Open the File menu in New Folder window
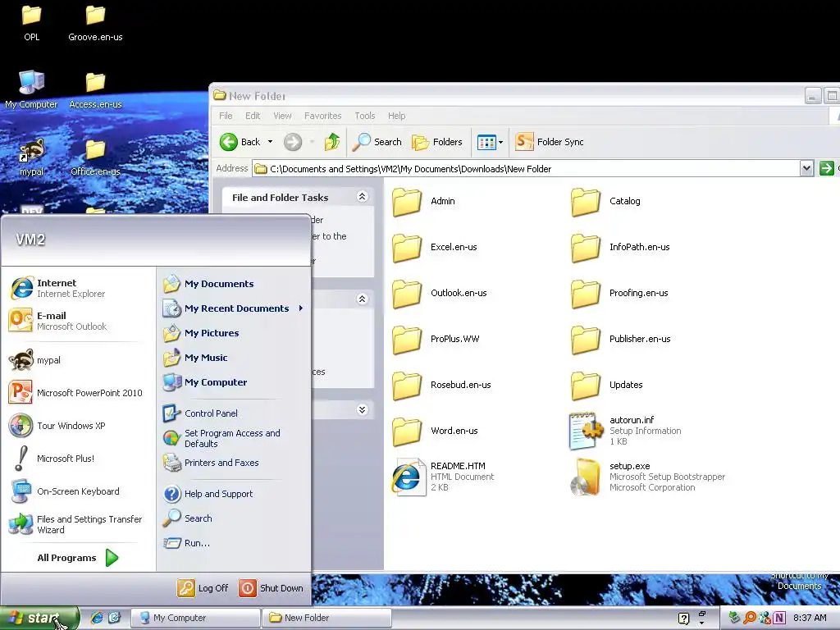This screenshot has width=840, height=630. [x=226, y=116]
